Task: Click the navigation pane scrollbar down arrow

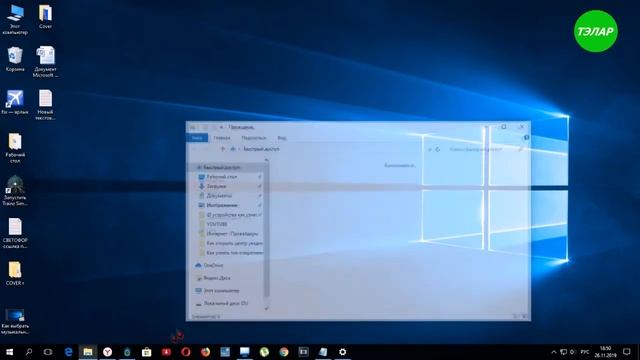Action: point(267,309)
